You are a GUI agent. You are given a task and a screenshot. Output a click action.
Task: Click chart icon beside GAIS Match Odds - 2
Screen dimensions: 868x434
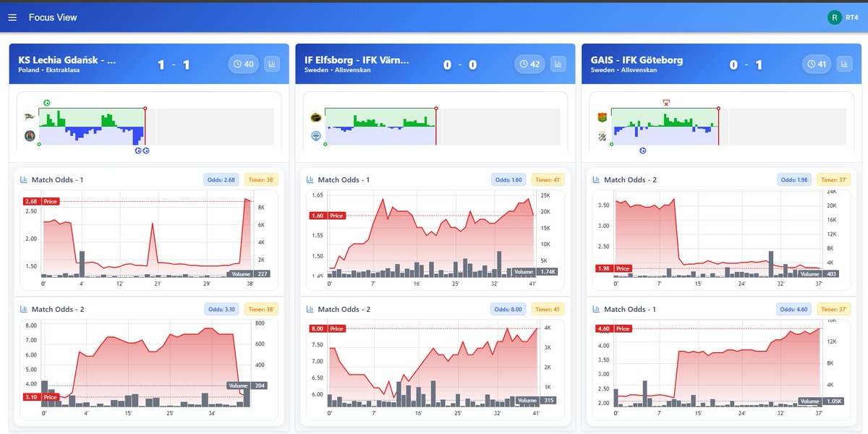pos(596,179)
